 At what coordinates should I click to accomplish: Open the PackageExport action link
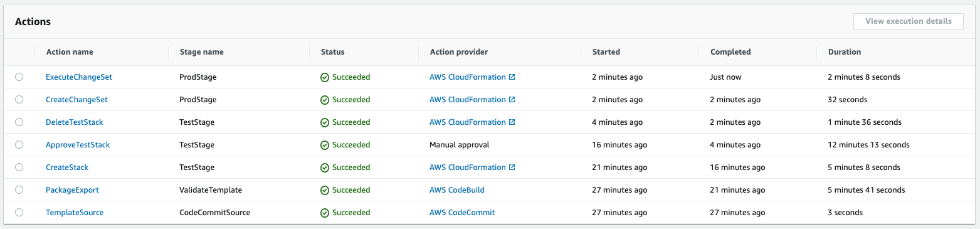(x=72, y=190)
